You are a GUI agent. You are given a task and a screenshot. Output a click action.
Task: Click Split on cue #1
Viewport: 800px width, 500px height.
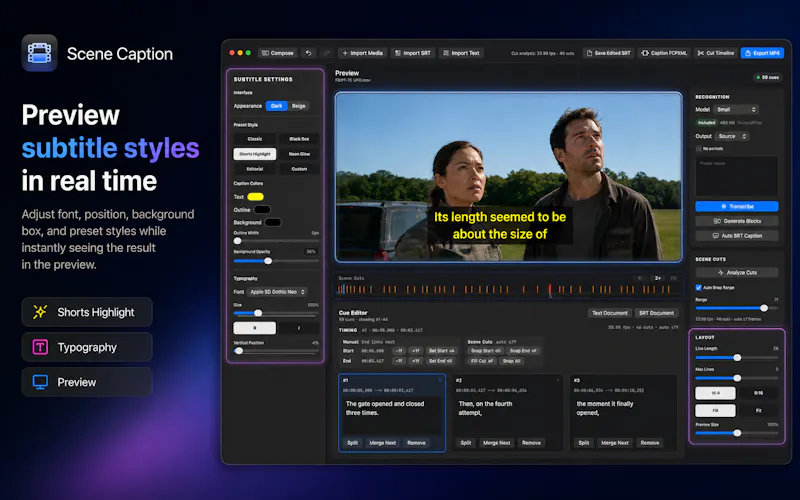click(x=353, y=443)
